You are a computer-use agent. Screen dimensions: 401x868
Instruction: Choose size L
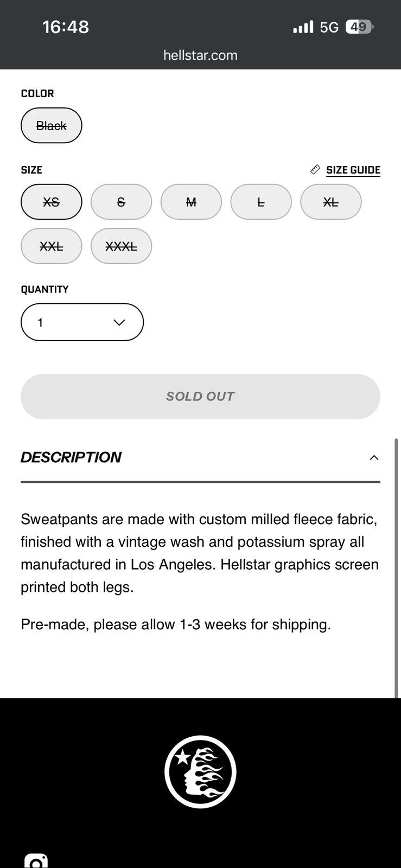261,202
